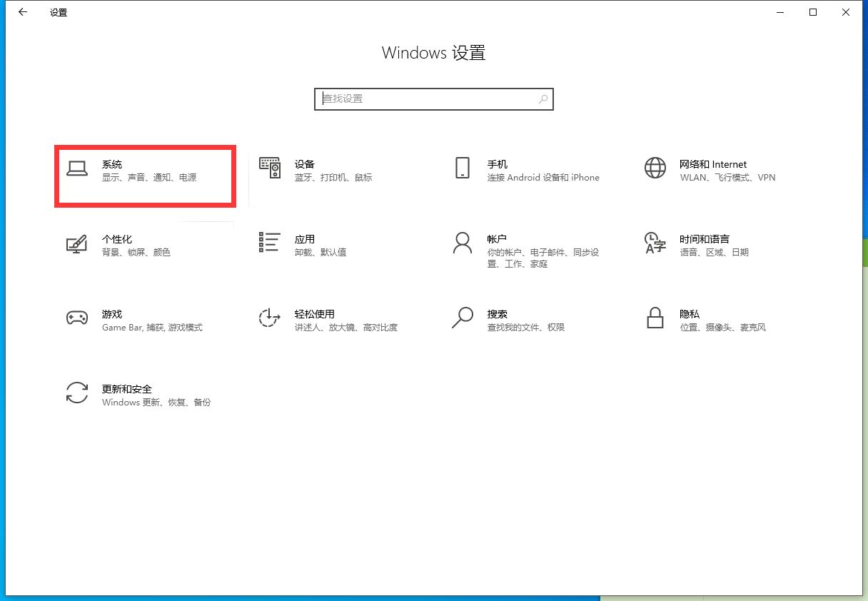
Task: Click the 系统 title text
Action: point(112,164)
